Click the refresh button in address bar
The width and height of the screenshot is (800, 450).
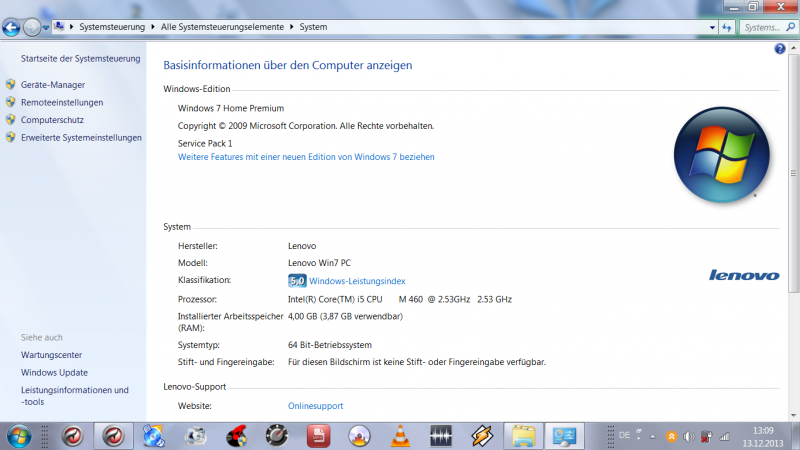[727, 28]
